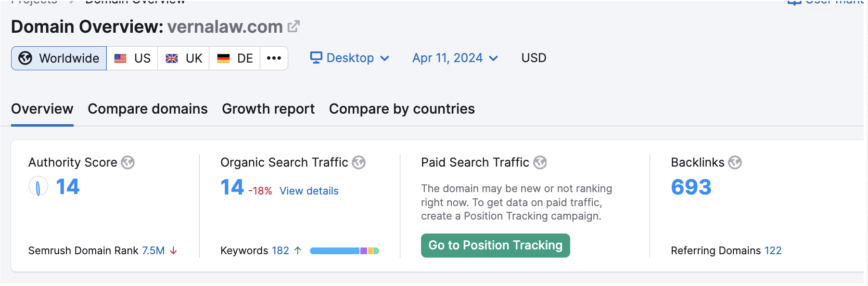Viewport: 868px width, 286px height.
Task: Click the Keywords upward trend arrow
Action: coord(298,250)
